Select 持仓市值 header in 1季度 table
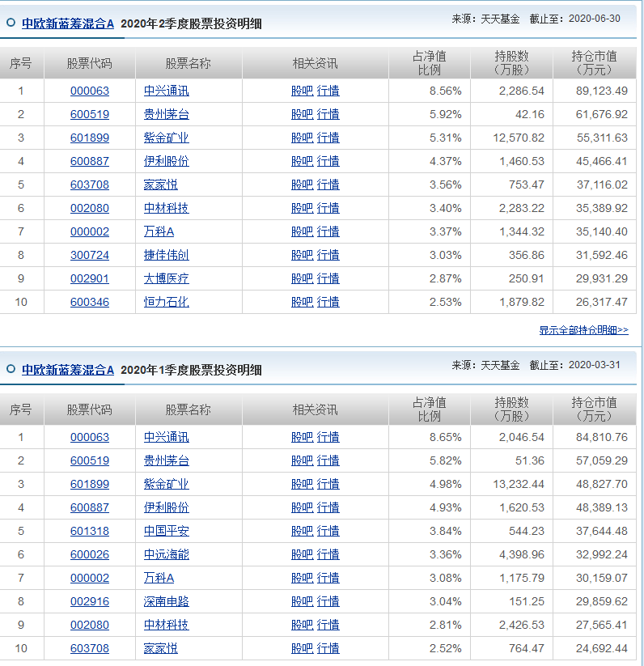This screenshot has height=666, width=644. point(594,409)
